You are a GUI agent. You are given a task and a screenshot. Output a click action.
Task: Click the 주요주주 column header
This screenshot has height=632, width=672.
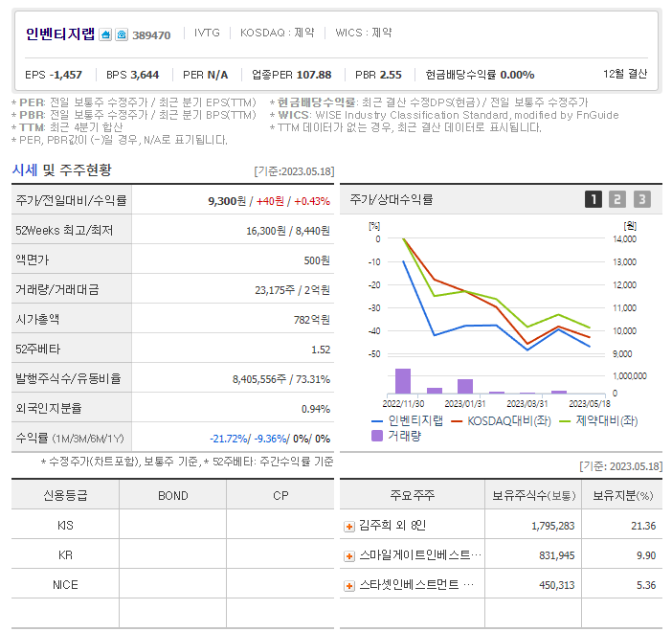tap(413, 496)
